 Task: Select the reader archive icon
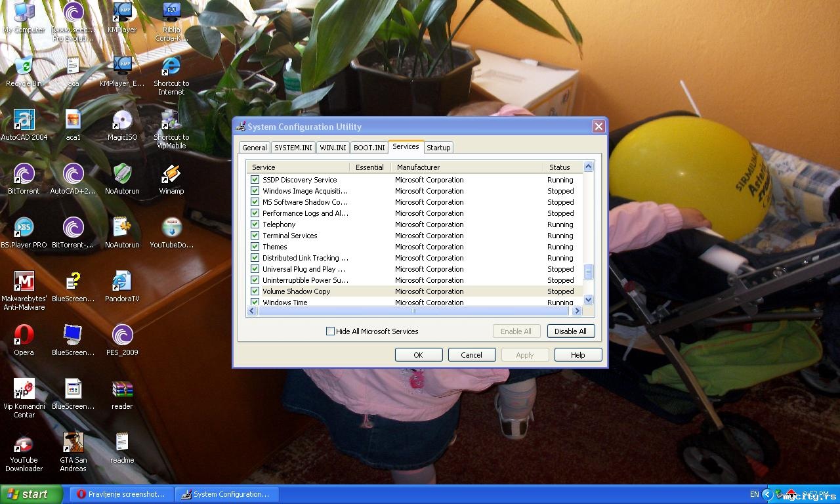pyautogui.click(x=122, y=394)
